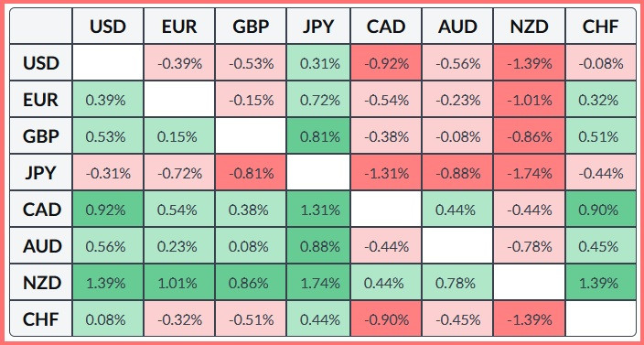
Task: Click the USD column header
Action: [108, 26]
